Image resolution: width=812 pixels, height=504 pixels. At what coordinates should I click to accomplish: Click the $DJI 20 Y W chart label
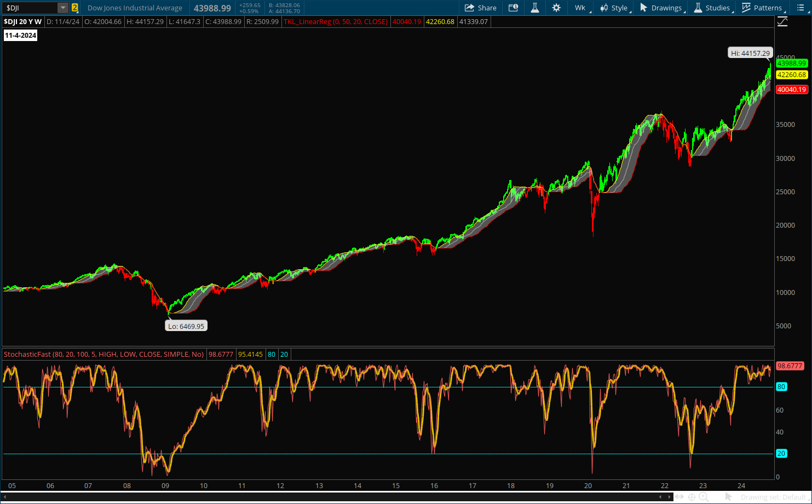[x=23, y=22]
